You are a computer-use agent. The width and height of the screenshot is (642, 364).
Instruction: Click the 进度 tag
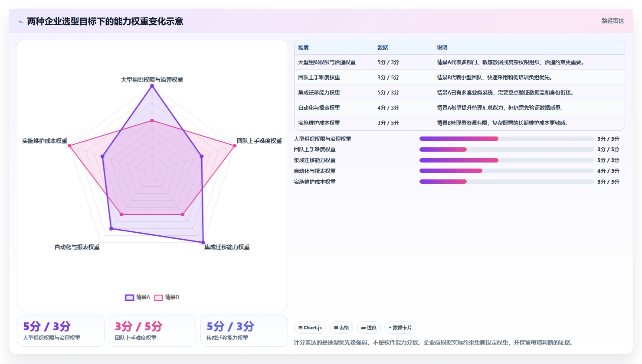pos(369,328)
